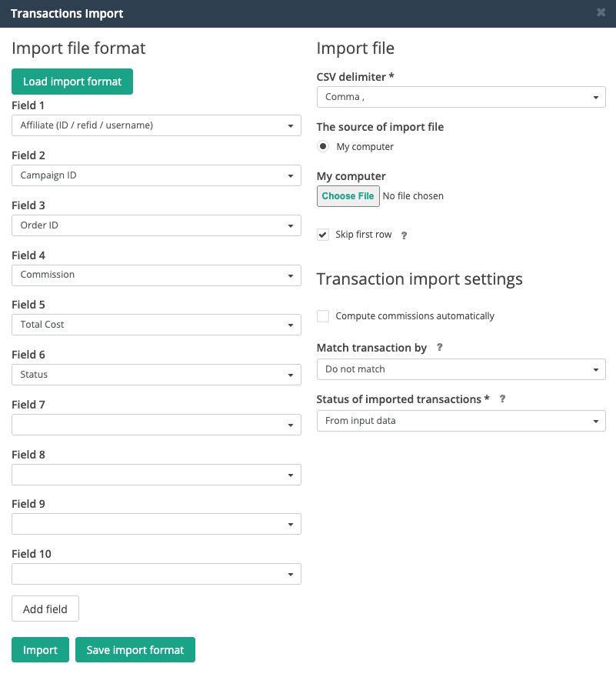Open the Status of imported transactions dropdown
616x677 pixels.
[461, 421]
